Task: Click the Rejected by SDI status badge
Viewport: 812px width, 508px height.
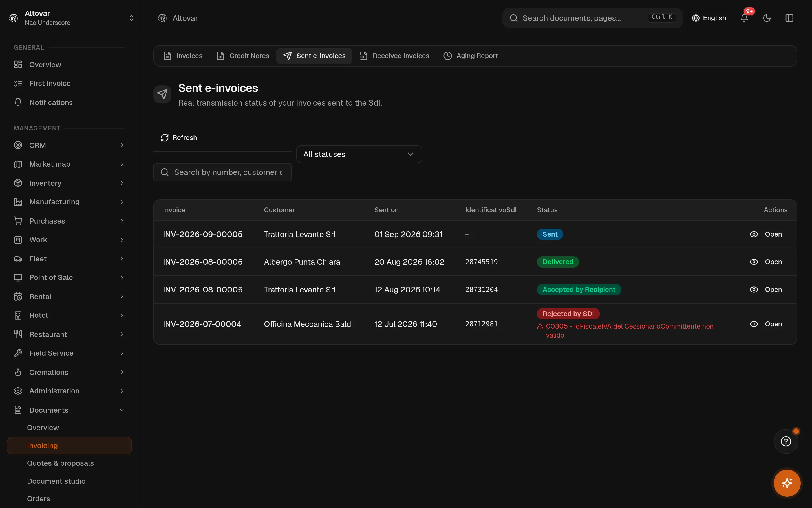Action: 568,314
